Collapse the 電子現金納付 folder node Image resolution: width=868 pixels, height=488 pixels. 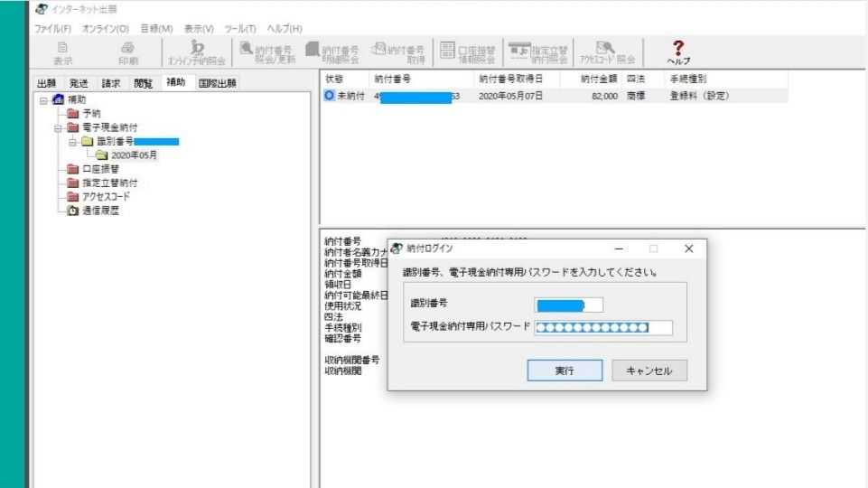coord(58,127)
